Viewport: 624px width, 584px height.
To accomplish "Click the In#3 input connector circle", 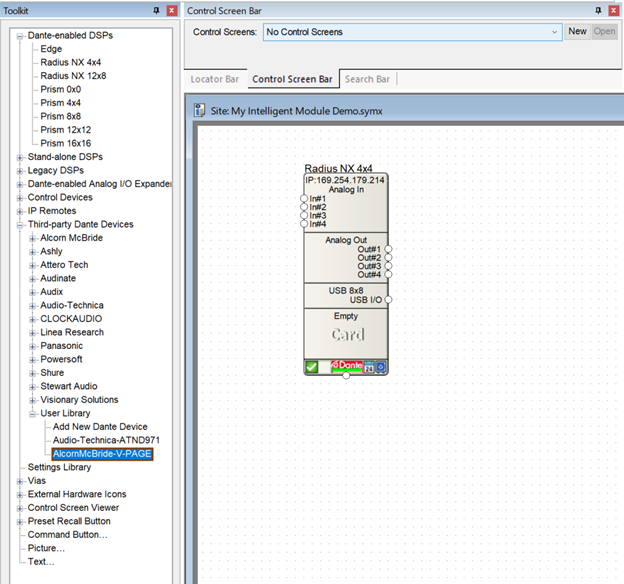I will click(x=304, y=215).
